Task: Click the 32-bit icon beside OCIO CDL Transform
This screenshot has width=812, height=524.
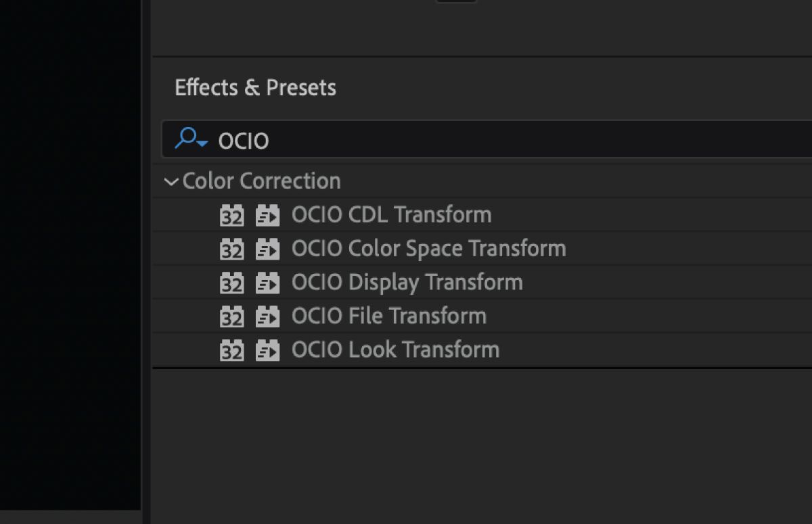Action: coord(233,214)
